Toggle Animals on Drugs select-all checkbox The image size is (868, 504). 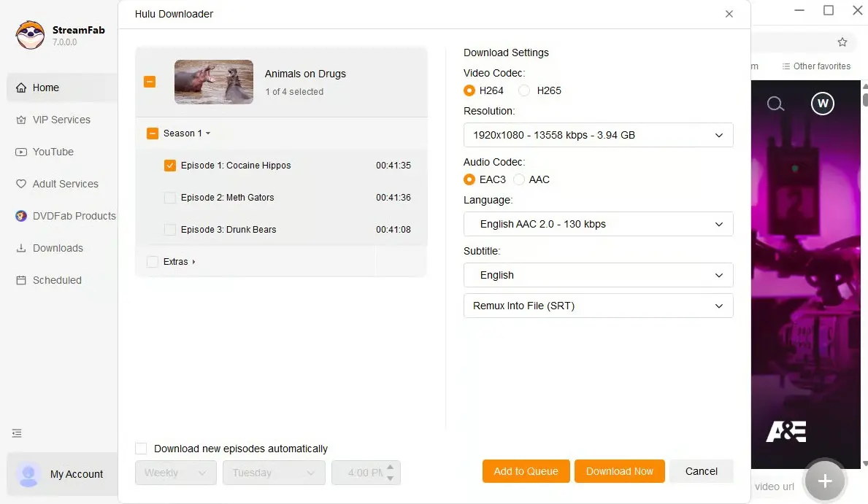coord(150,82)
